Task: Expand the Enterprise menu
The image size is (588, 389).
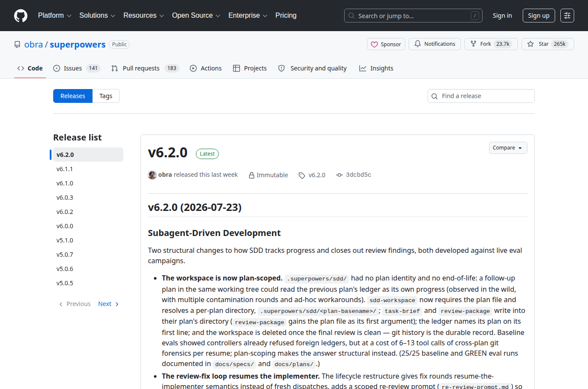Action: [x=248, y=16]
